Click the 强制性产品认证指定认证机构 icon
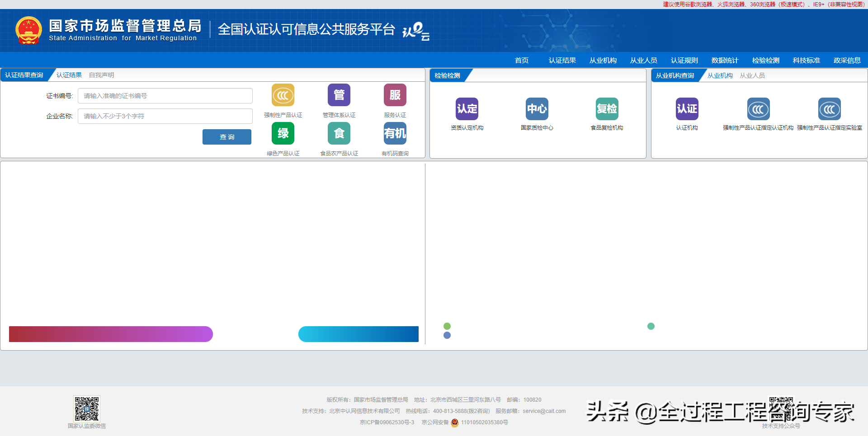The width and height of the screenshot is (868, 436). click(x=758, y=109)
